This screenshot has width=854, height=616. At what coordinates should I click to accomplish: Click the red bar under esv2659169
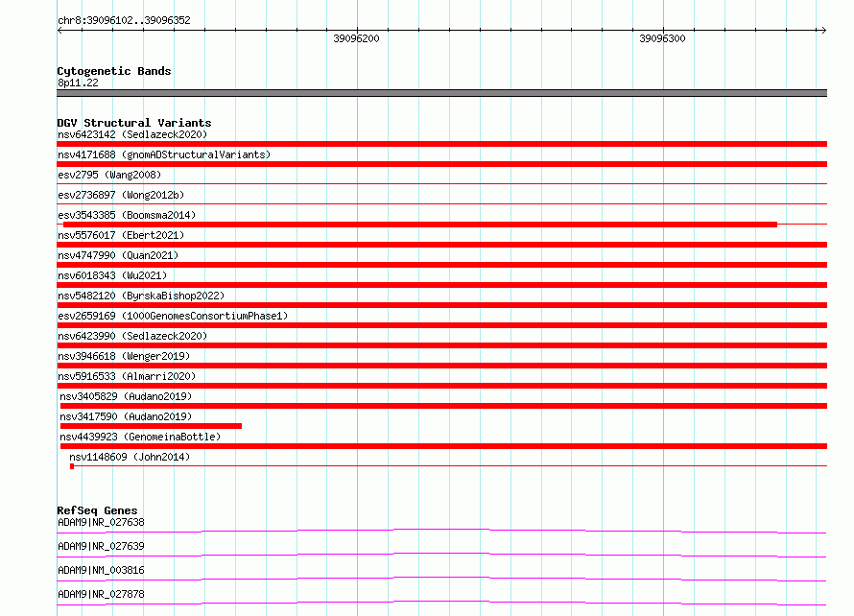coord(441,325)
